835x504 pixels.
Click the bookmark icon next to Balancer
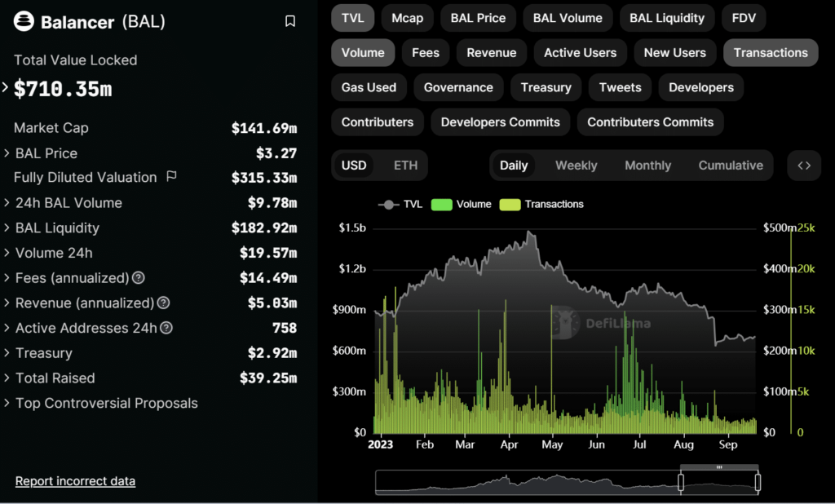coord(290,21)
